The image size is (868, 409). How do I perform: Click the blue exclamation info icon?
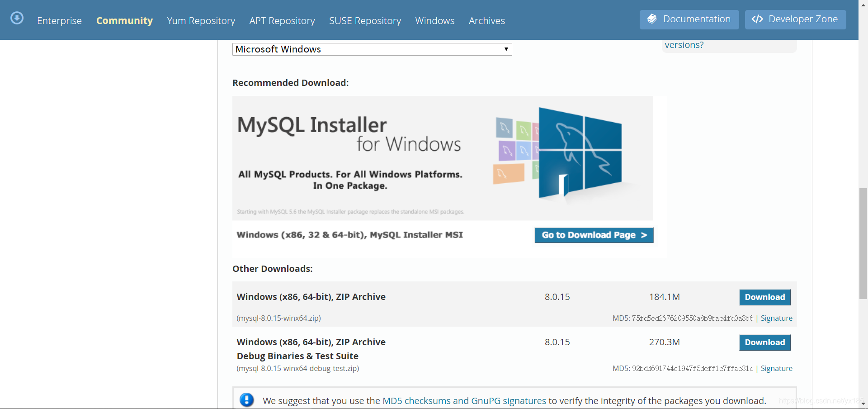[x=247, y=400]
